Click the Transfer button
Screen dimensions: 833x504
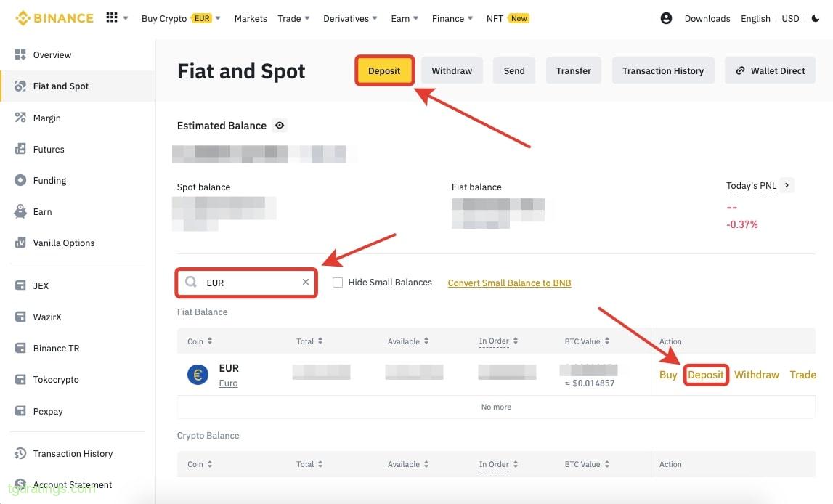click(573, 70)
